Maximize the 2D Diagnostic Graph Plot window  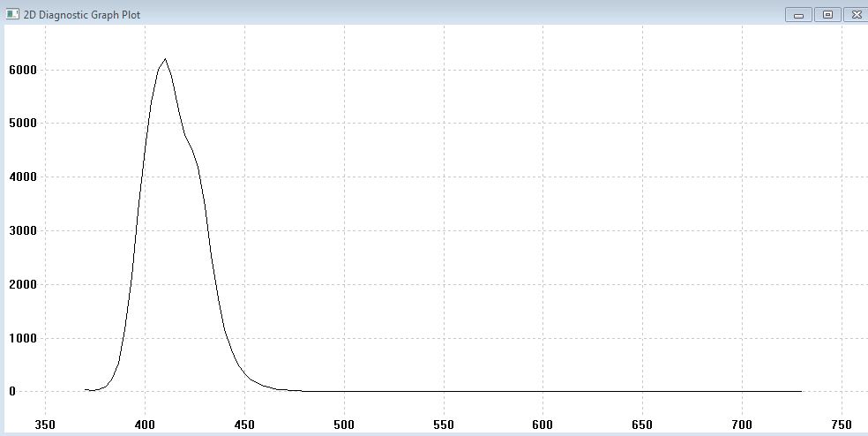(x=827, y=15)
